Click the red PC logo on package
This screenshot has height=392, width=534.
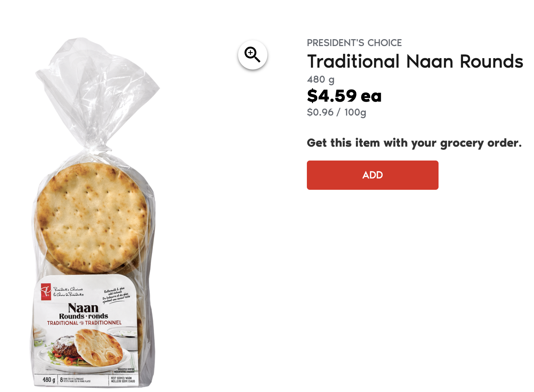point(46,292)
